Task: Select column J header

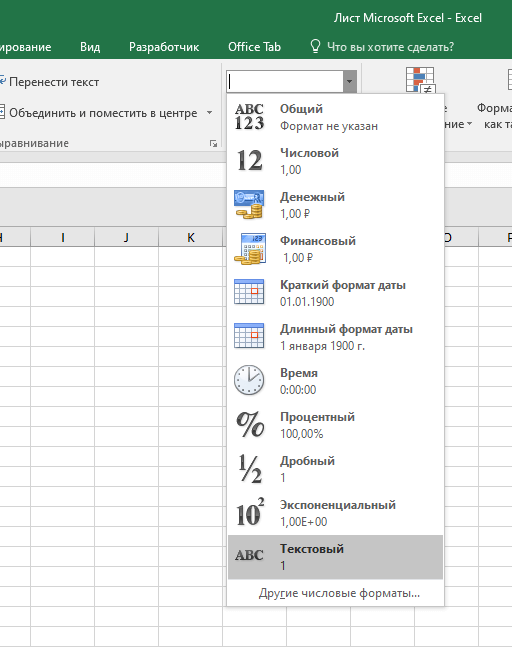Action: click(x=126, y=237)
